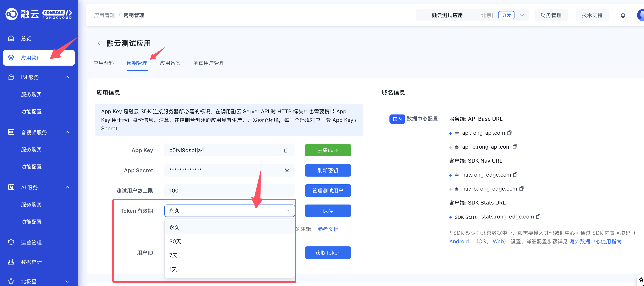Copy the App Key value icon
Image resolution: width=644 pixels, height=286 pixels.
tap(286, 150)
